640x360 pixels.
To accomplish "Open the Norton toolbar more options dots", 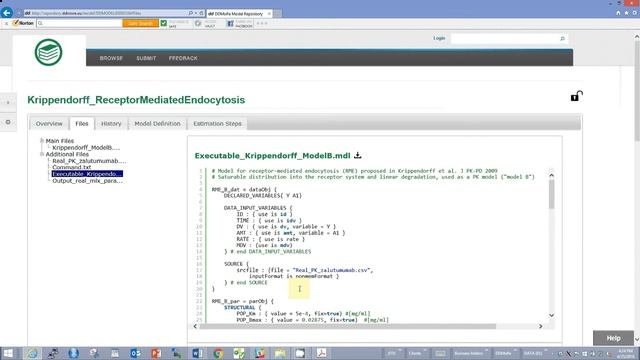I will (x=262, y=23).
